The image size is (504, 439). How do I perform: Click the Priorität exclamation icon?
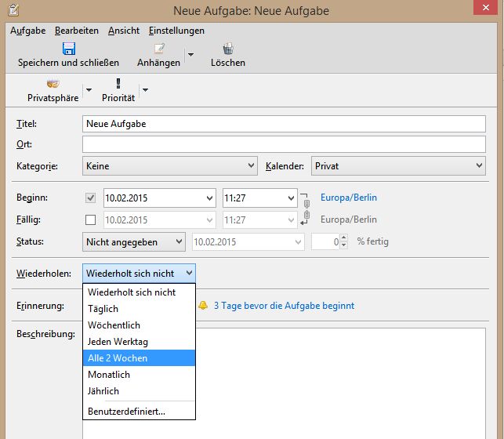click(118, 84)
